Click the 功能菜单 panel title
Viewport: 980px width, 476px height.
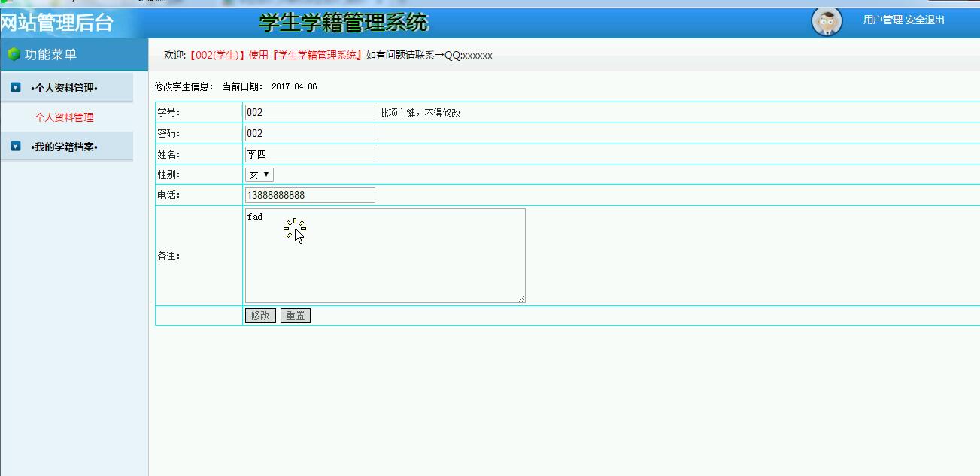[x=50, y=55]
